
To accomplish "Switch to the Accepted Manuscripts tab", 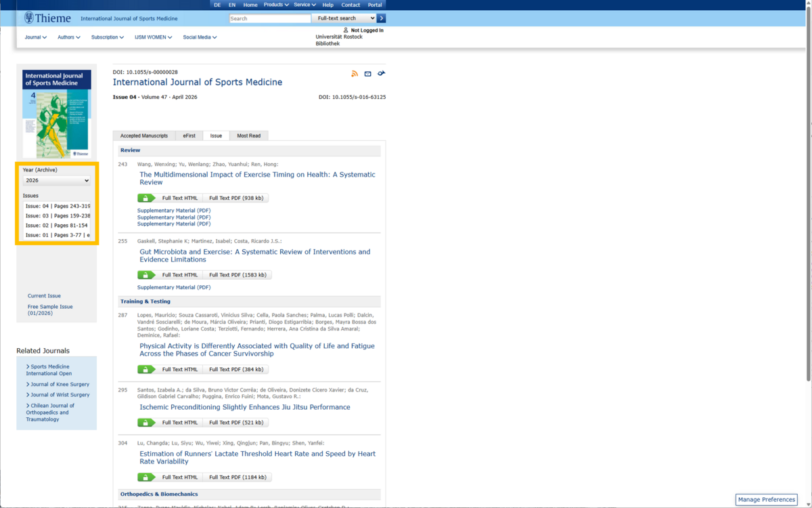I will point(144,135).
